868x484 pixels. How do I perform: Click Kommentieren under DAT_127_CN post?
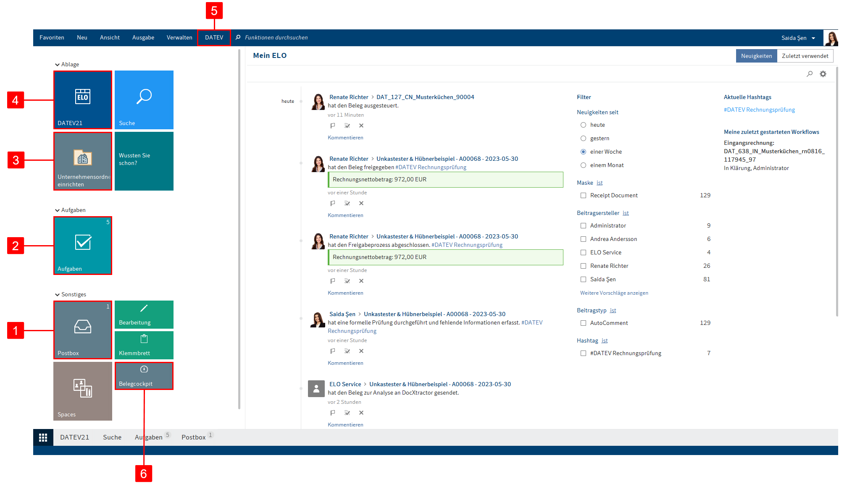[x=345, y=138]
